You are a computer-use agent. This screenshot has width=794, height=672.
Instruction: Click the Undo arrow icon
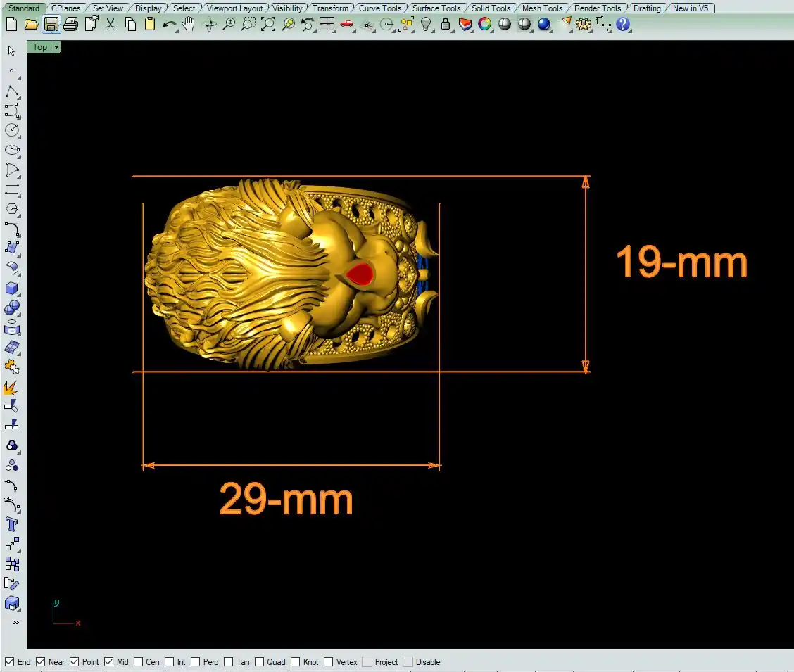click(x=169, y=25)
